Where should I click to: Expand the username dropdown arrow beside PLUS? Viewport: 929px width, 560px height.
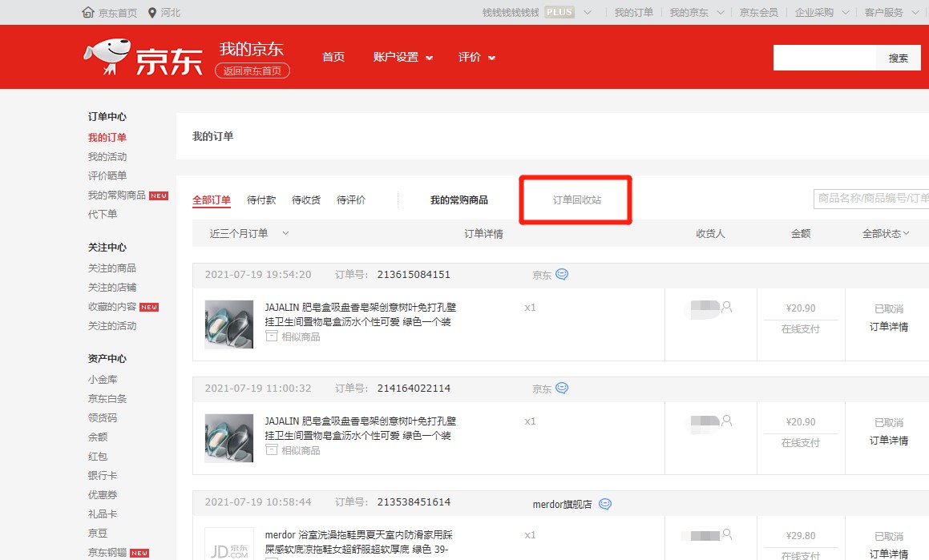pos(588,12)
